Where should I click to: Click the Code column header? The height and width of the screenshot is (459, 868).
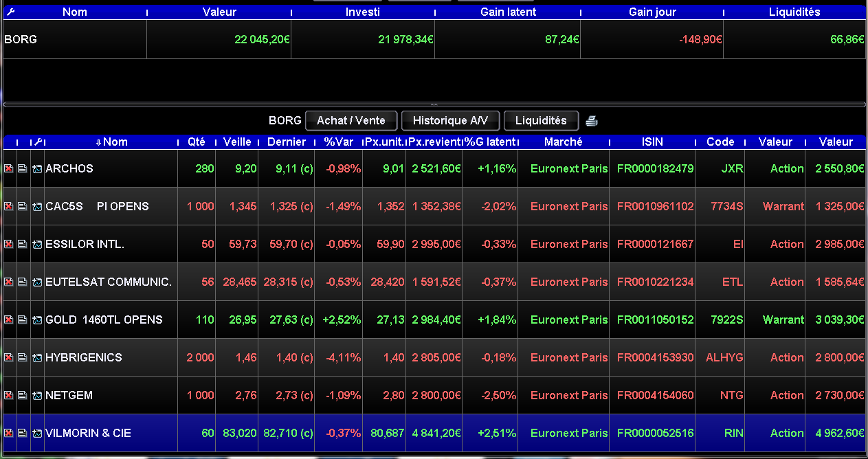coord(720,142)
